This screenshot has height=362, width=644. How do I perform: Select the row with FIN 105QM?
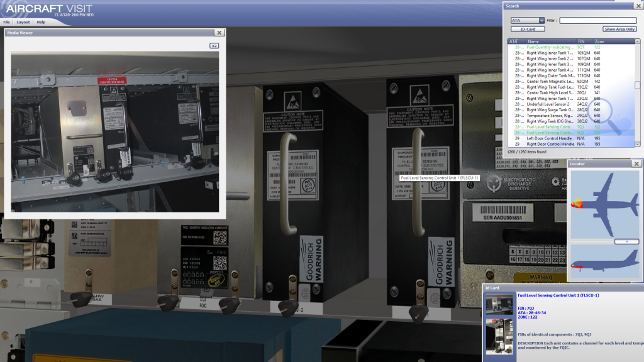tap(571, 53)
